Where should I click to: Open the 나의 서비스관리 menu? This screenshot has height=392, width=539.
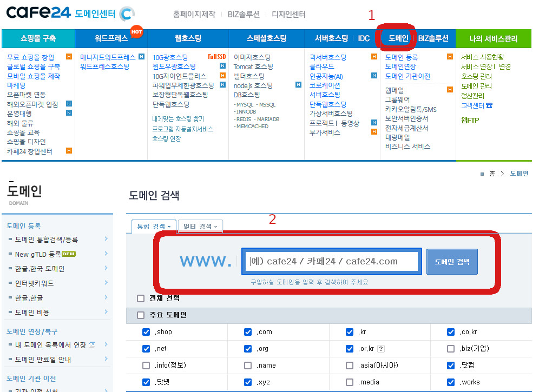click(494, 38)
